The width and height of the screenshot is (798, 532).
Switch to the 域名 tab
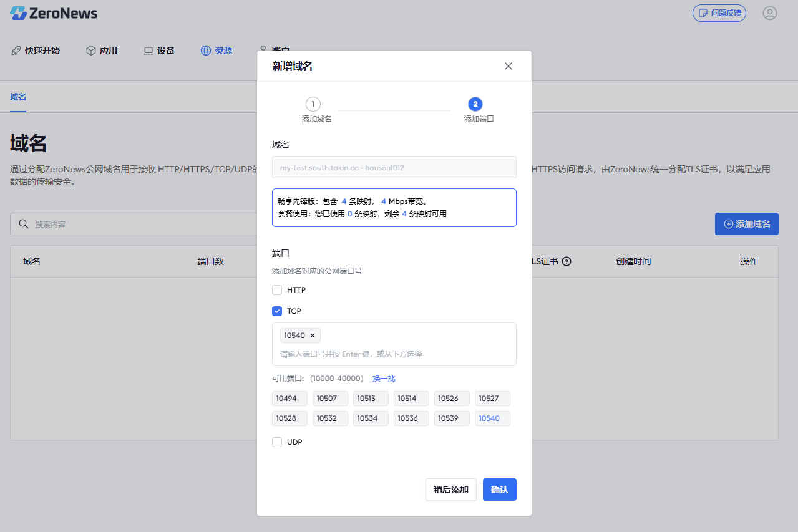18,97
